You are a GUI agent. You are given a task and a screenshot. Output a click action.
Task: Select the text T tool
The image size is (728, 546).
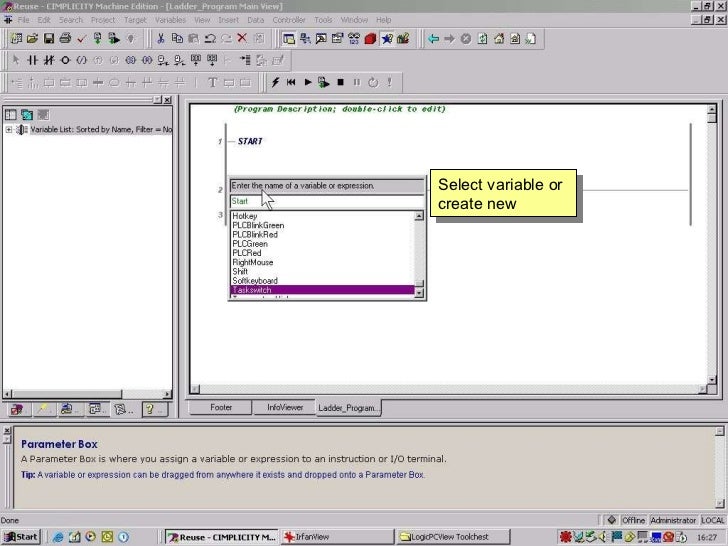point(212,82)
